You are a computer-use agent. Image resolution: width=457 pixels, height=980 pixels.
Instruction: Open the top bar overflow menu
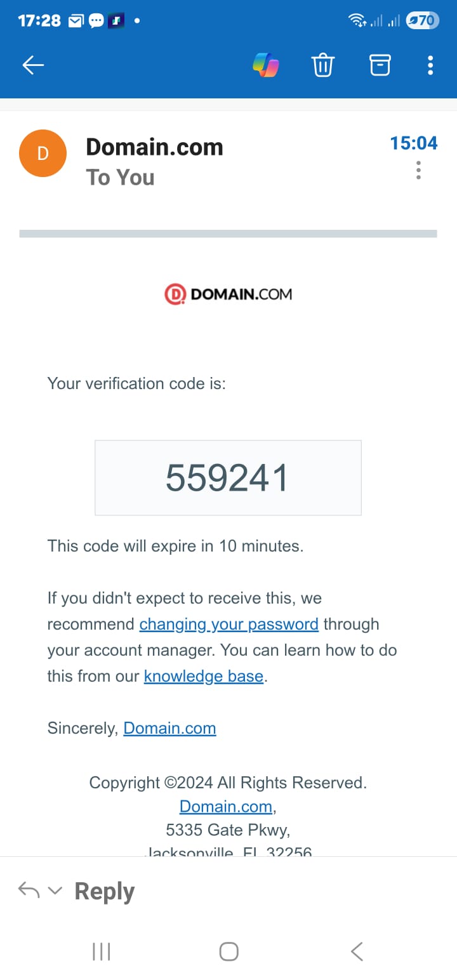(x=430, y=65)
